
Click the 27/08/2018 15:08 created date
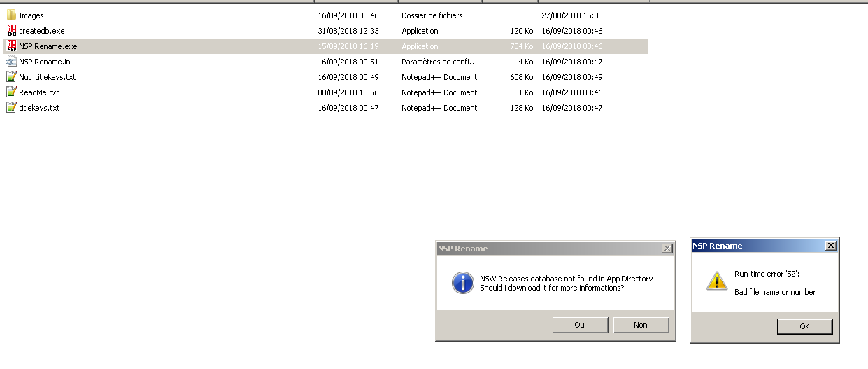tap(572, 15)
